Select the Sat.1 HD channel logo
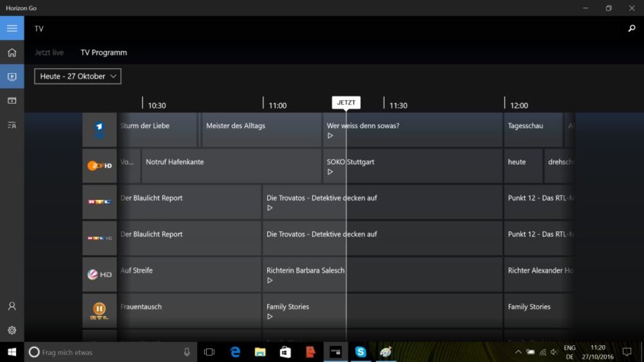The width and height of the screenshot is (644, 362). pyautogui.click(x=99, y=274)
